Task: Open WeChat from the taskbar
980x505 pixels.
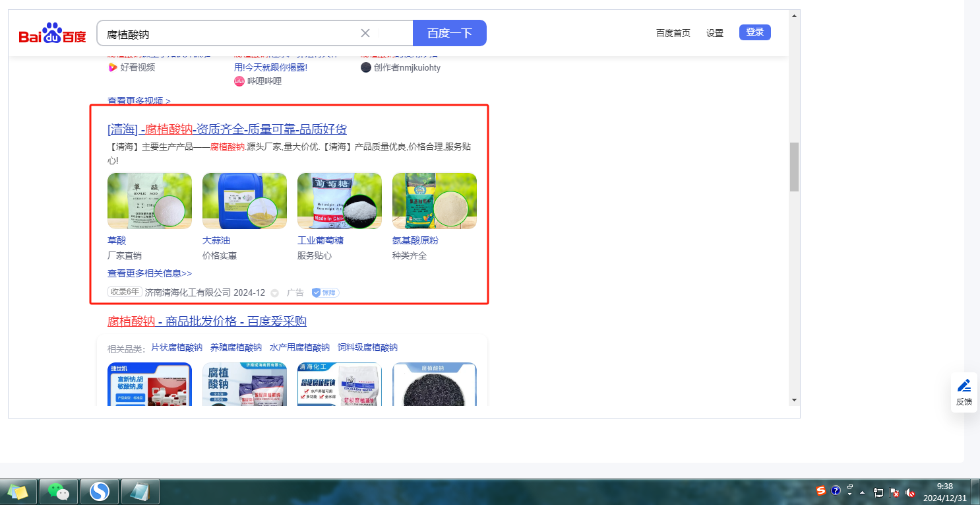Action: tap(59, 491)
